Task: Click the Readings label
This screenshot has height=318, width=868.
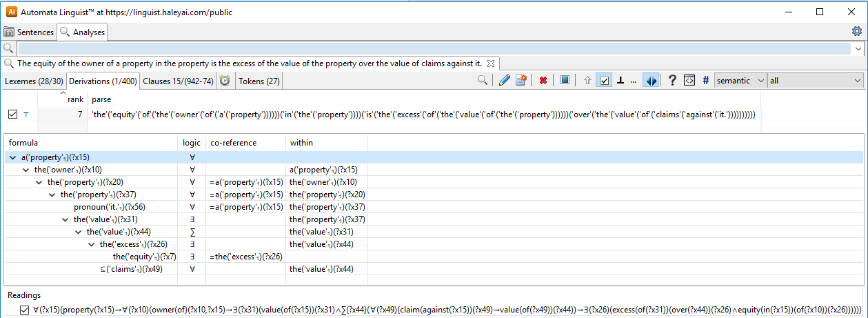Action: [24, 295]
